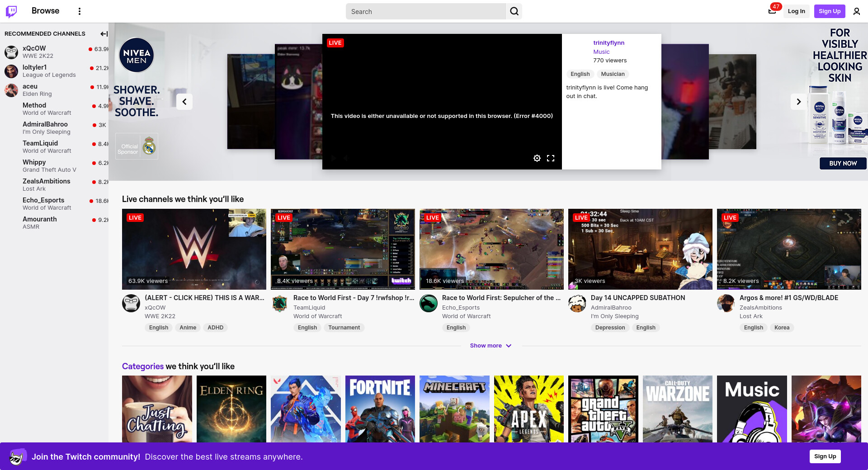Screen dimensions: 868x470
Task: Click xQcOW's avatar in the sidebar
Action: [x=11, y=52]
